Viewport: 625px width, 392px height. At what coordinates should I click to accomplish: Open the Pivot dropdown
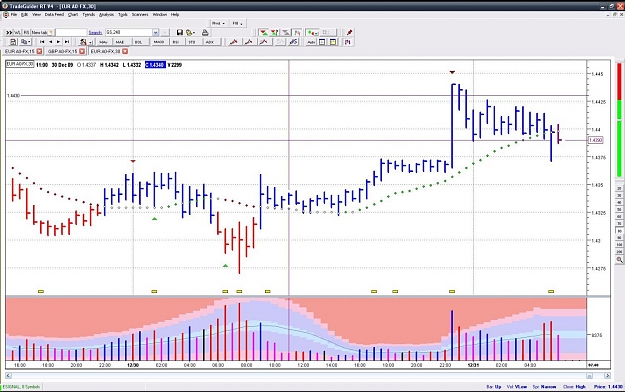click(x=218, y=23)
